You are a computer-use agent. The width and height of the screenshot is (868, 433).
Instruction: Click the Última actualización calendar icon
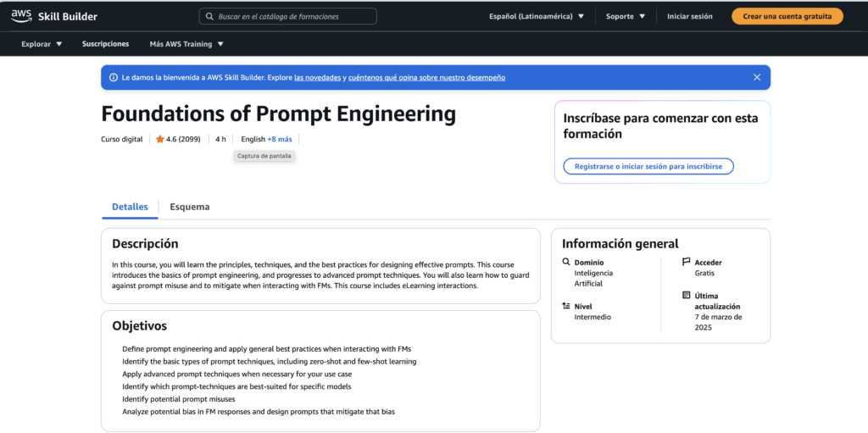(x=686, y=295)
